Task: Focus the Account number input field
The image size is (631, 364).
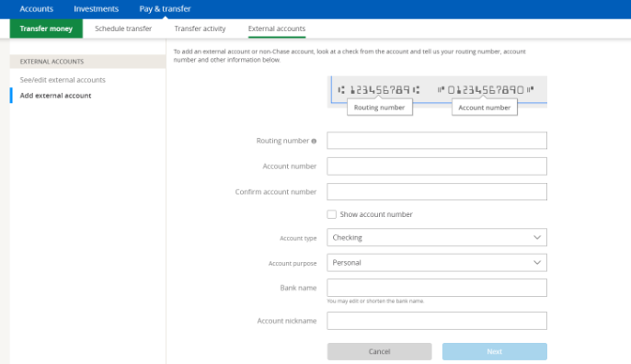Action: (x=437, y=166)
